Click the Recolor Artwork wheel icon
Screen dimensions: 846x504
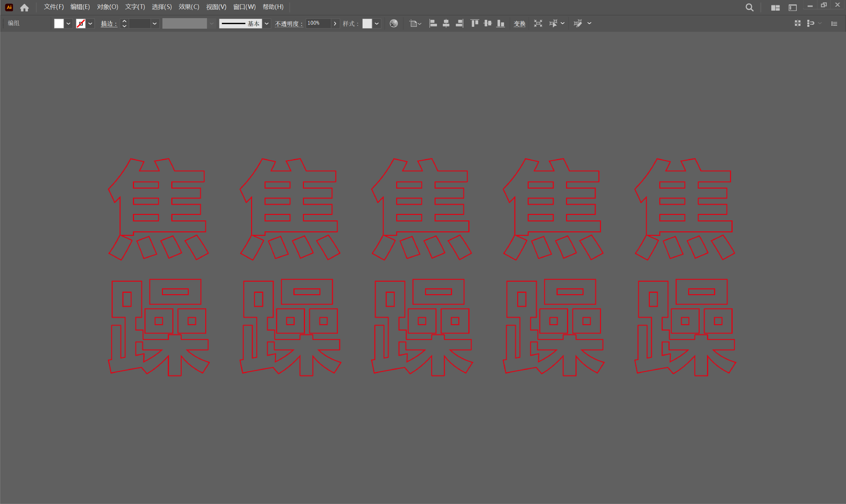[394, 23]
